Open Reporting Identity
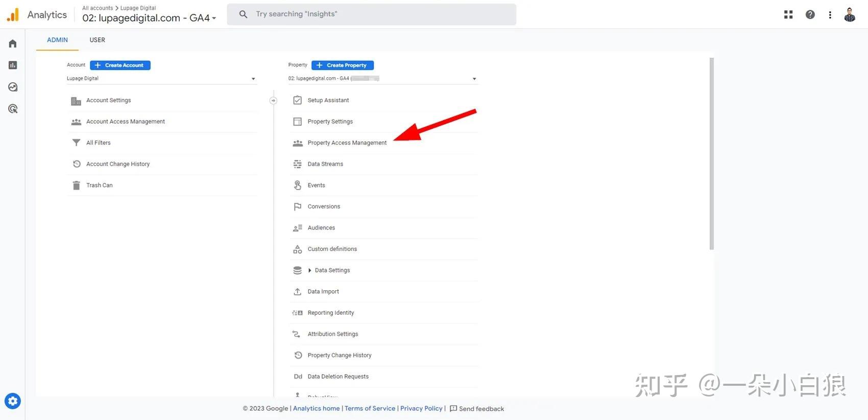This screenshot has width=868, height=420. click(x=331, y=313)
